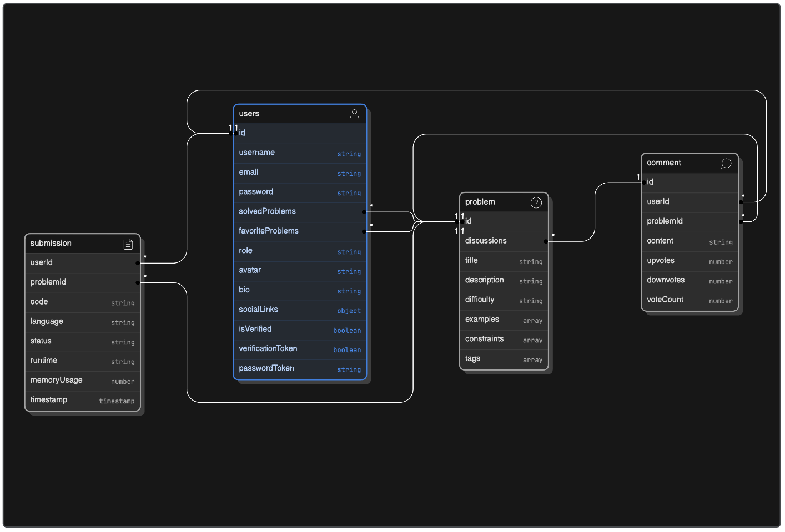Click the password row in users table
785x532 pixels.
tap(300, 192)
